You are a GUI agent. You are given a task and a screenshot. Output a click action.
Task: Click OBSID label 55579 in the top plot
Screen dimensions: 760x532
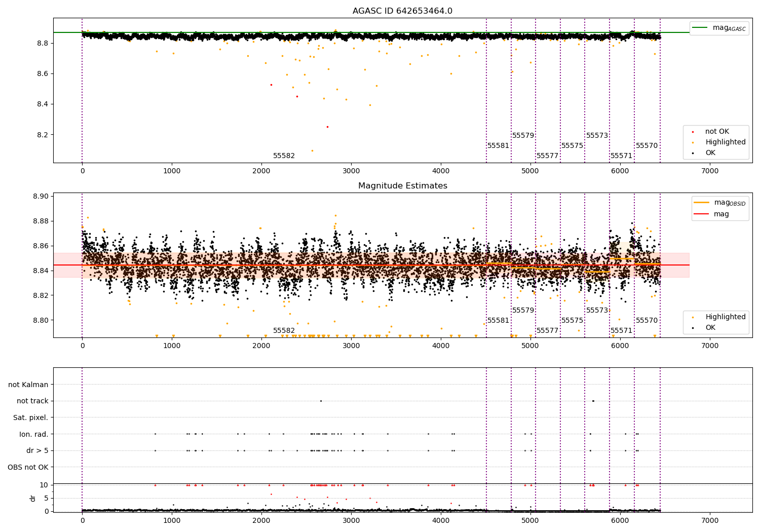[523, 136]
